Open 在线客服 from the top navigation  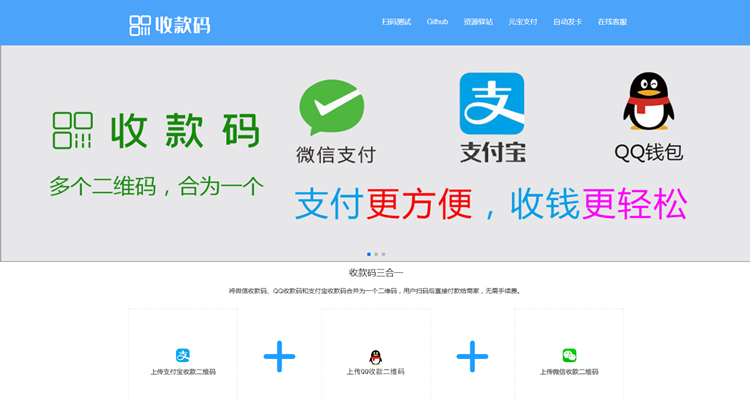click(612, 22)
